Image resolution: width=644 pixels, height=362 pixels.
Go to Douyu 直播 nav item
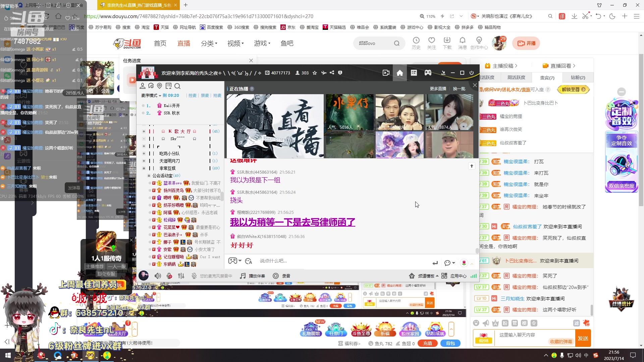point(183,44)
